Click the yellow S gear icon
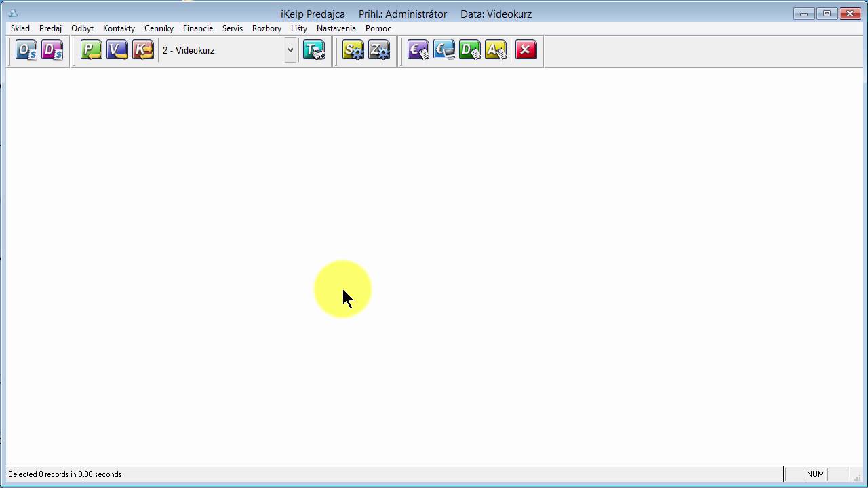The image size is (868, 488). [353, 50]
